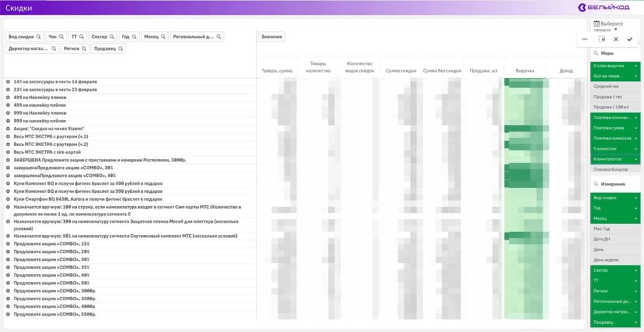
Task: Enable the Продажи / 100 кл measure
Action: pyautogui.click(x=615, y=107)
